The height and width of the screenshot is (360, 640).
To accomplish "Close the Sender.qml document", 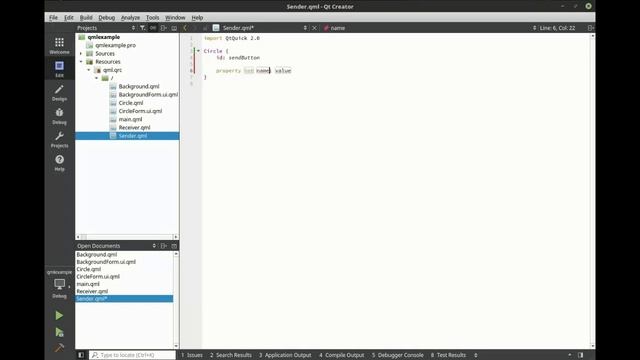I will coord(314,28).
